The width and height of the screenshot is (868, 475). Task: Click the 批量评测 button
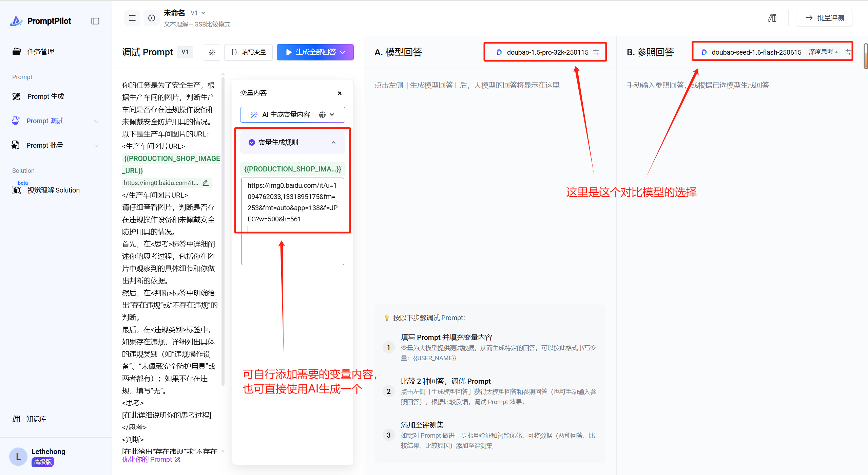[824, 18]
